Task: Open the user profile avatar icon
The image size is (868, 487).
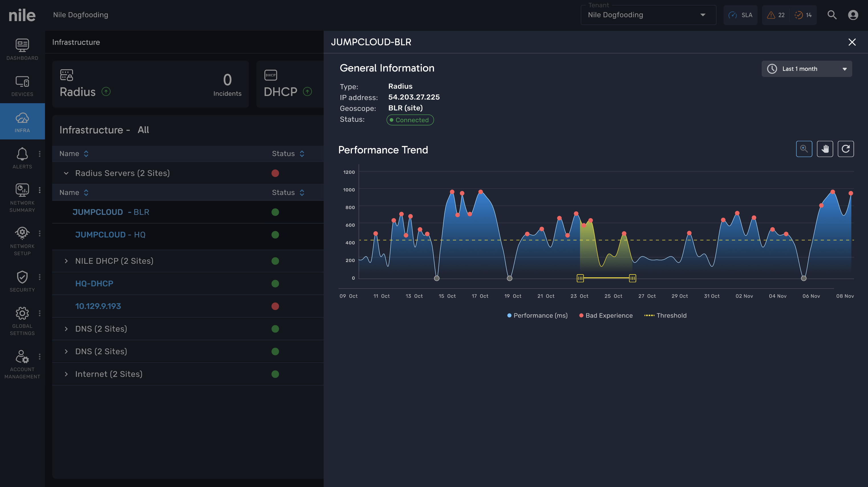Action: tap(853, 15)
